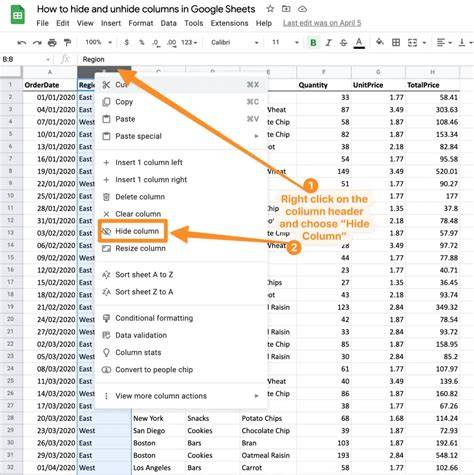Expand the B:B name box dropdown
This screenshot has width=474, height=475.
(48, 60)
